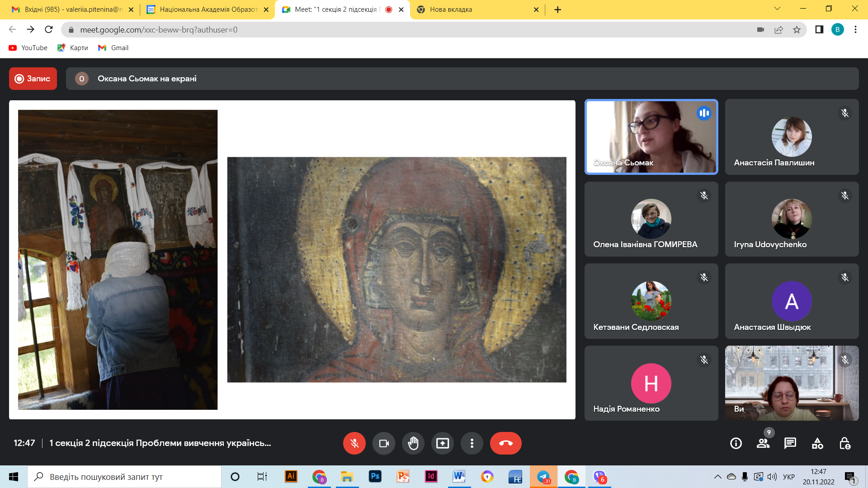The height and width of the screenshot is (488, 868).
Task: Open Gmail bookmark
Action: (x=113, y=48)
